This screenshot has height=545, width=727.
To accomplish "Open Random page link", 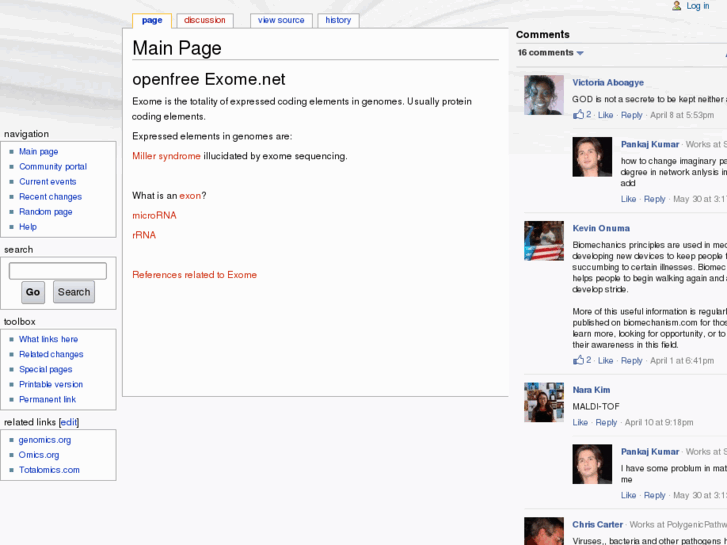I will (x=45, y=212).
